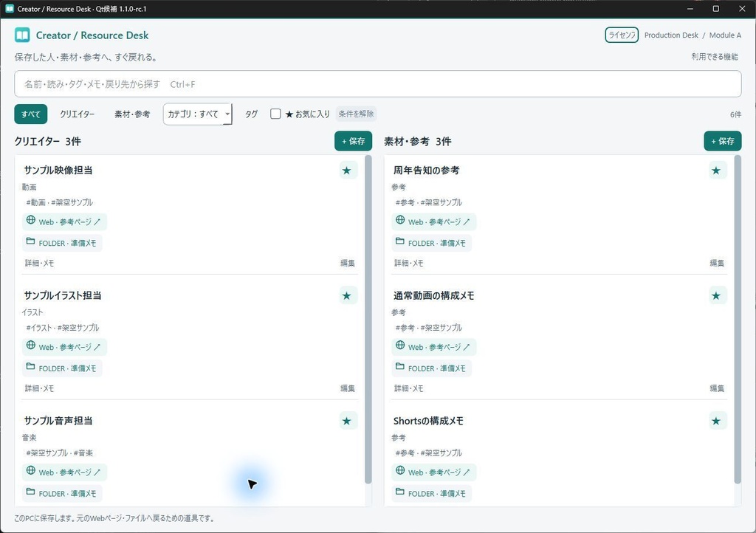
Task: Select the サンプル映像担当 card title
Action: click(58, 170)
